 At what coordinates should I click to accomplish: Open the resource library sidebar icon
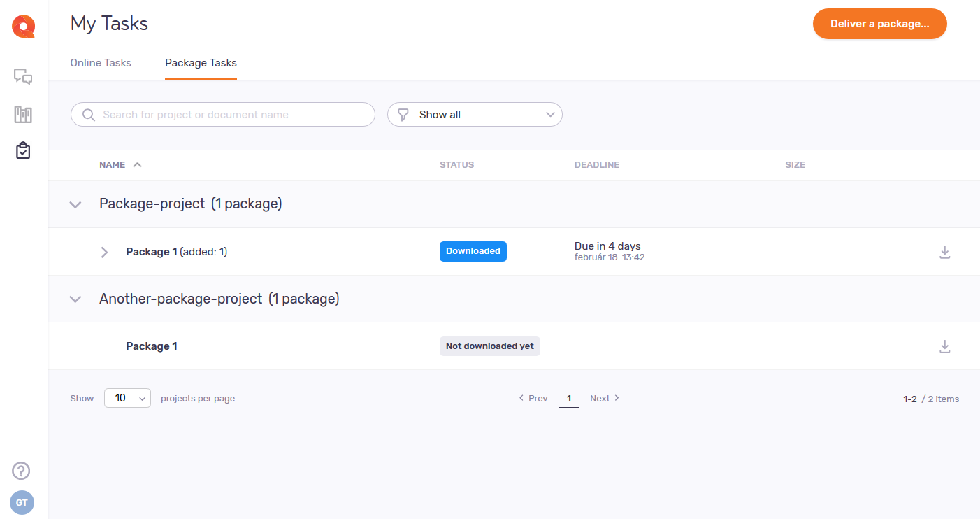click(x=23, y=114)
